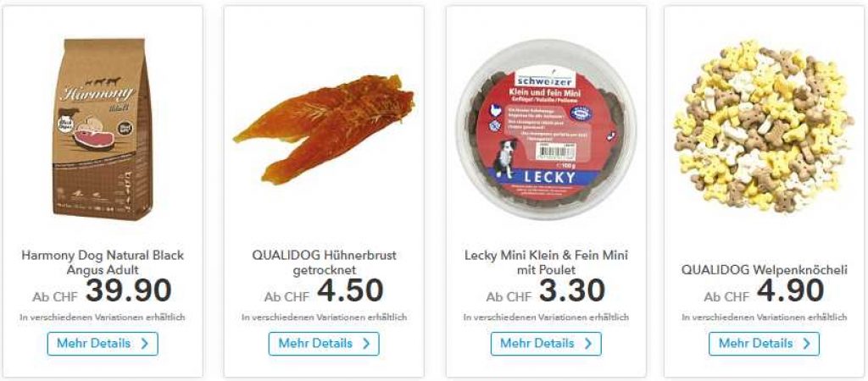Viewport: 868px width, 381px height.
Task: Click the Harmony Dog Natural Black Angus Adult title
Action: click(103, 262)
